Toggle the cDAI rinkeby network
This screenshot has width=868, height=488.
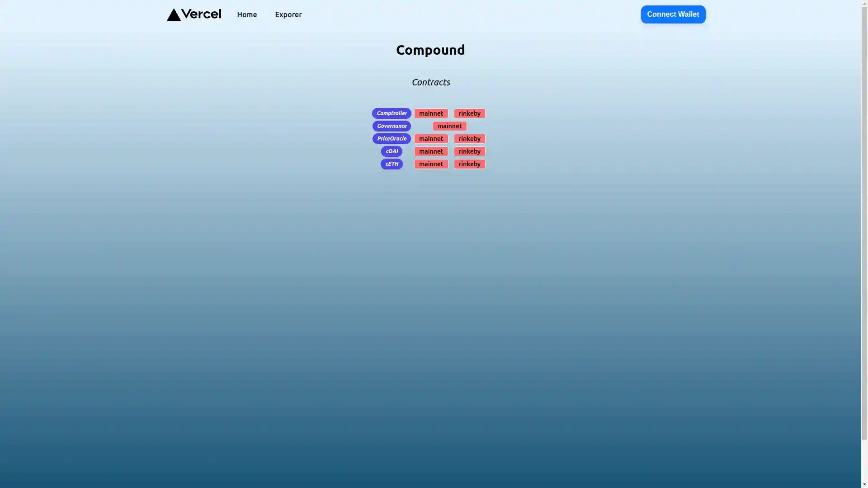(x=469, y=151)
